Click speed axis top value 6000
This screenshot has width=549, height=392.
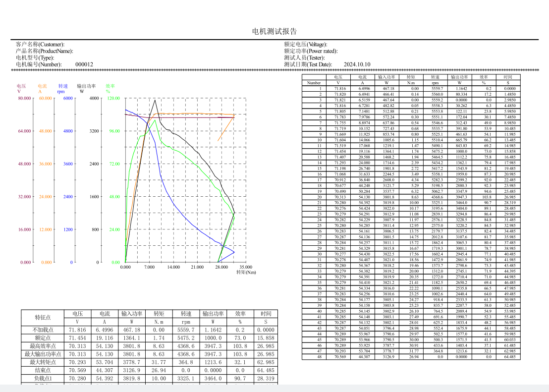coord(68,99)
